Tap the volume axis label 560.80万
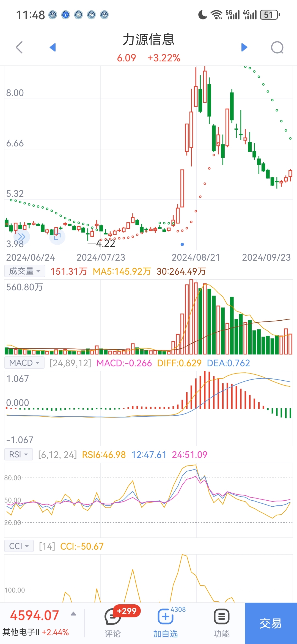The width and height of the screenshot is (297, 644). click(24, 287)
